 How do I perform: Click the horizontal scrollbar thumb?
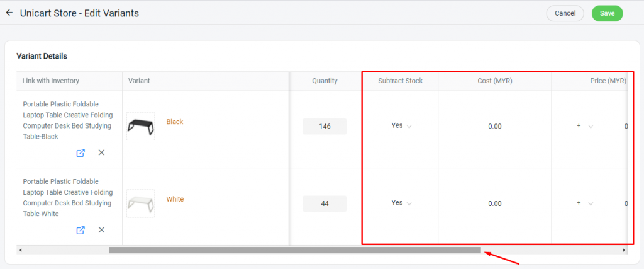(x=294, y=250)
